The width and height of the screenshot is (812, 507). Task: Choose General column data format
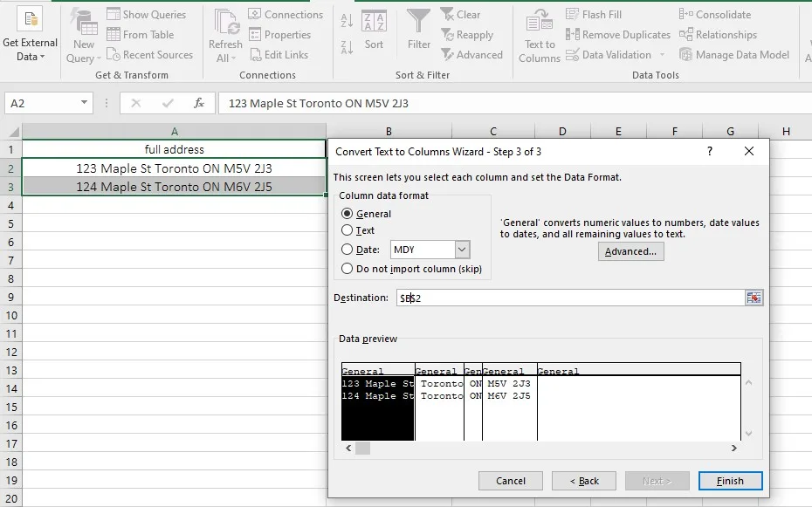tap(347, 213)
